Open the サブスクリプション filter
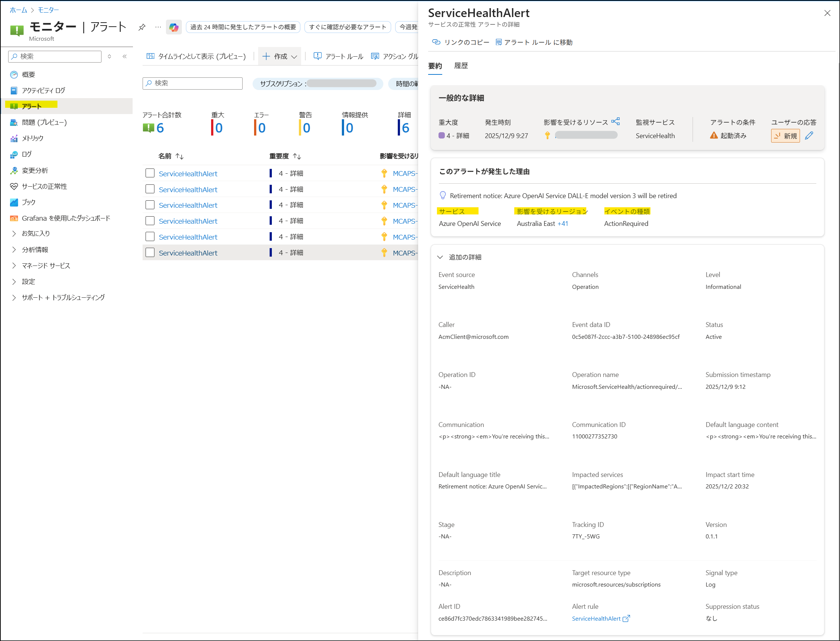 (318, 84)
